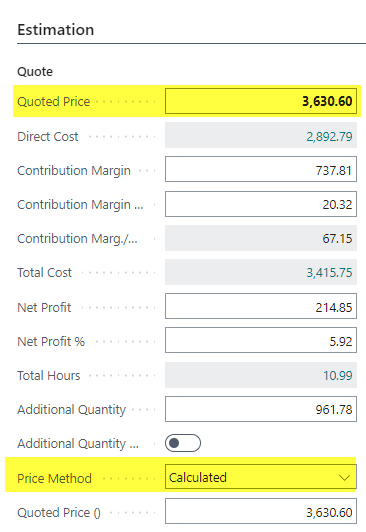
Task: Select the Net Profit % field
Action: coord(261,340)
